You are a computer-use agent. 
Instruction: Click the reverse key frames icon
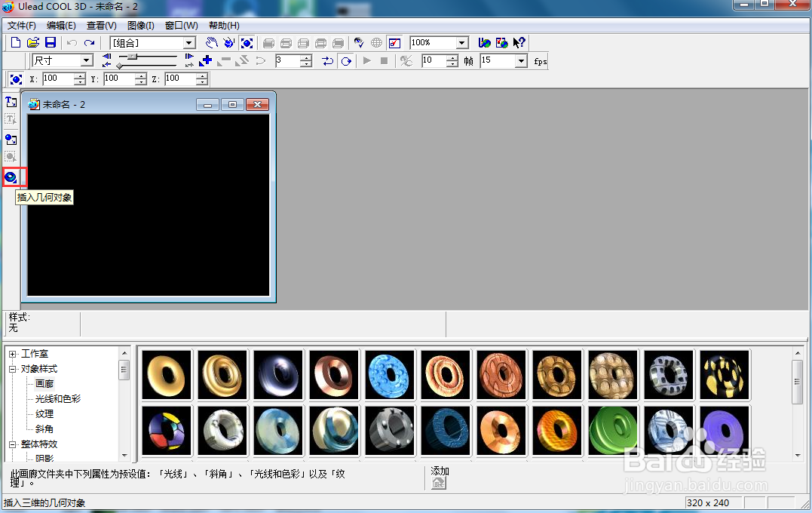[242, 60]
